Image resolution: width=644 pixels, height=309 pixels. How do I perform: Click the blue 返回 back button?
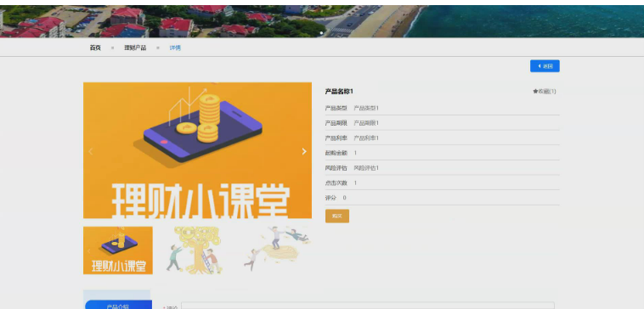[x=545, y=66]
